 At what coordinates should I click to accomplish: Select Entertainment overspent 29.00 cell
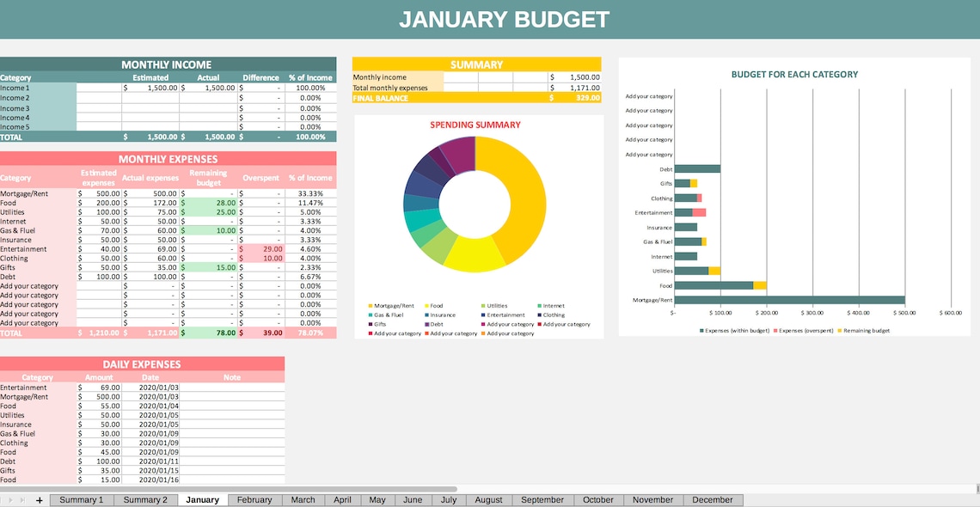[261, 249]
